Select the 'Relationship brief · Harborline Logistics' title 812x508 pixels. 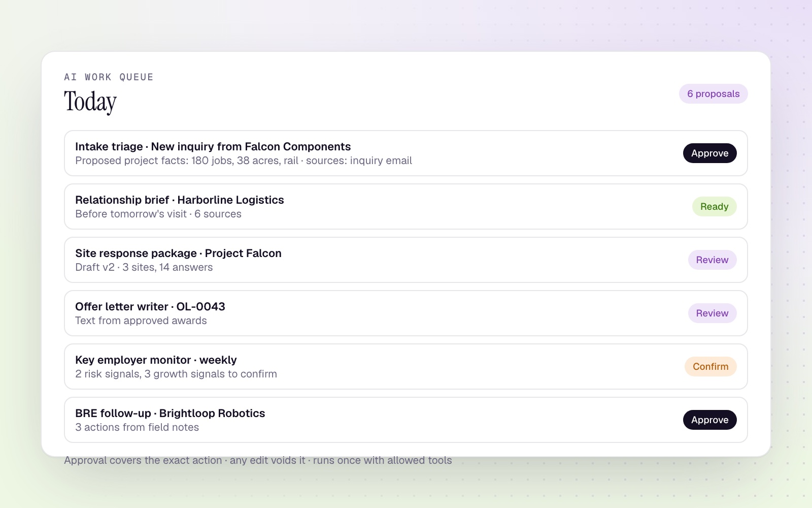[179, 200]
